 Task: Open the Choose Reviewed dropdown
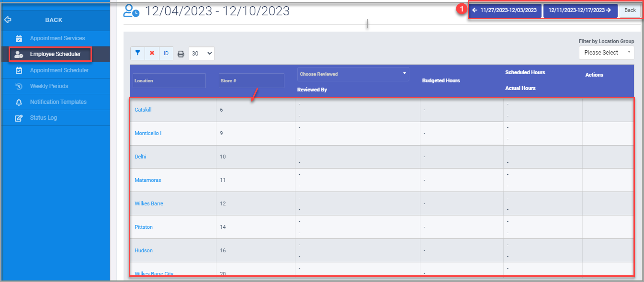click(x=353, y=74)
